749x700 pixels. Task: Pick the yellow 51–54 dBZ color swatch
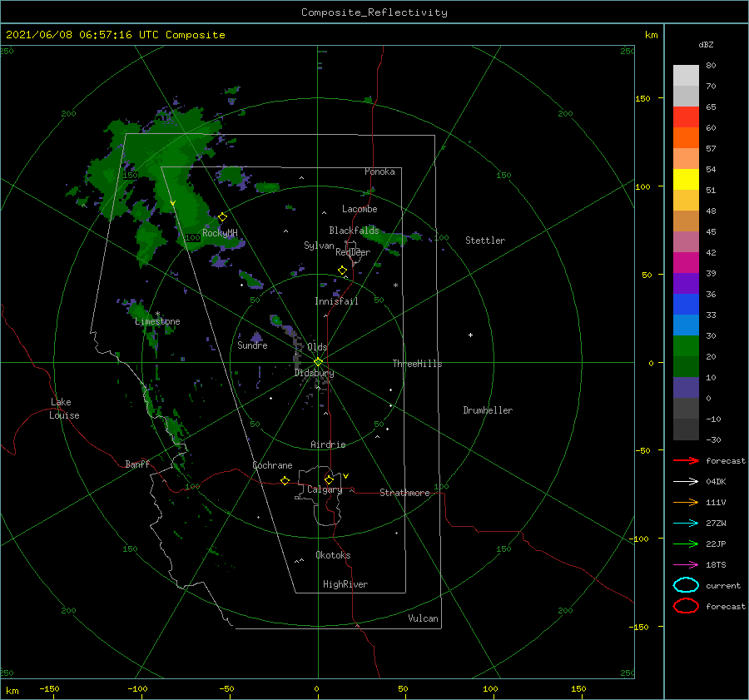[686, 180]
